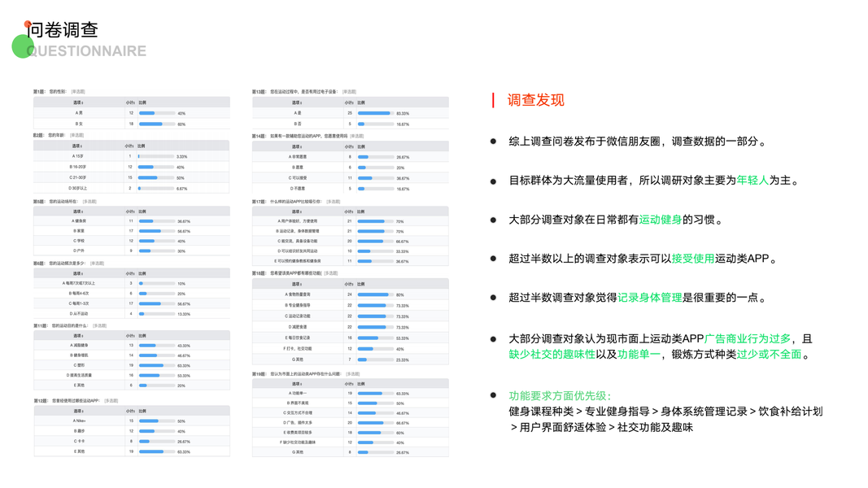Click the A 非常愿意 option row
This screenshot has height=488, width=868.
351,157
